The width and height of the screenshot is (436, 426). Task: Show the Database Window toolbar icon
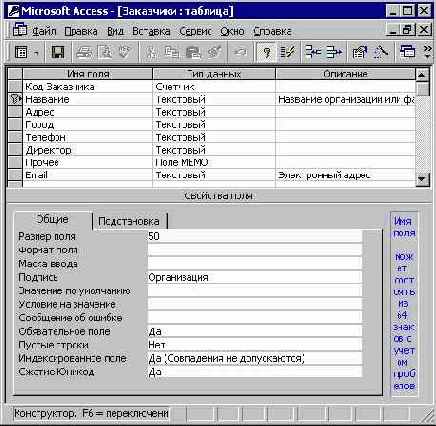[x=407, y=52]
